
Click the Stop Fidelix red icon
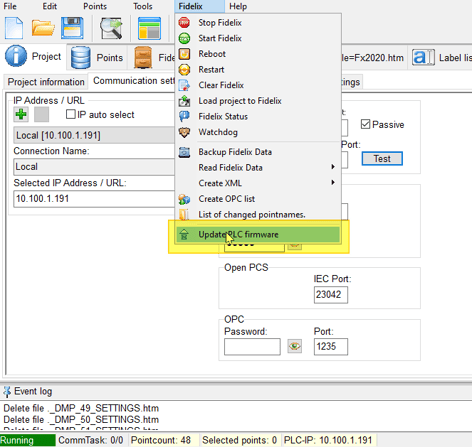(x=184, y=23)
